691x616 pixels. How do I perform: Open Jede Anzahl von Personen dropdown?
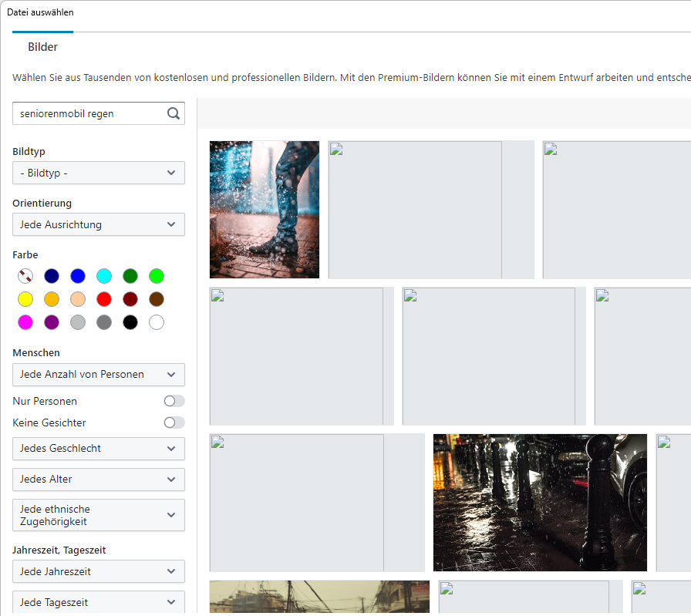coord(99,374)
